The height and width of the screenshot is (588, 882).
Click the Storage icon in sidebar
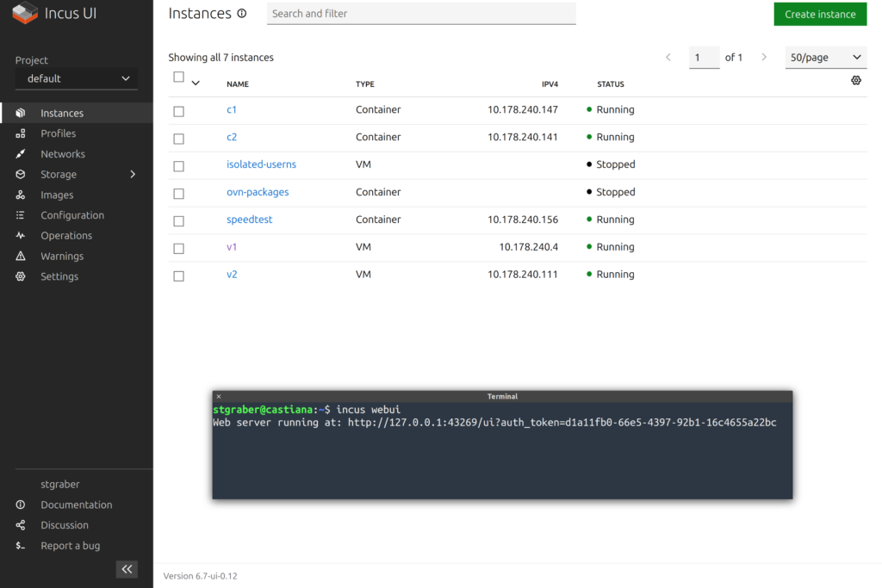(x=21, y=174)
